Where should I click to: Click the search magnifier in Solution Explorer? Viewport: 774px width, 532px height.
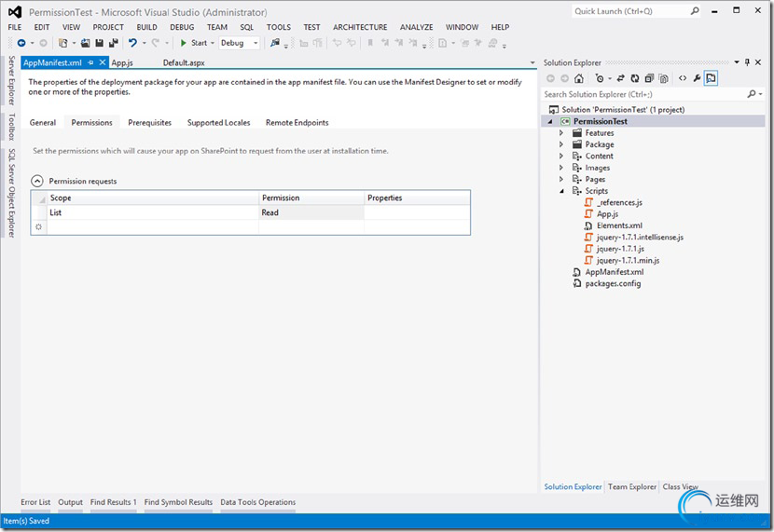click(x=752, y=94)
